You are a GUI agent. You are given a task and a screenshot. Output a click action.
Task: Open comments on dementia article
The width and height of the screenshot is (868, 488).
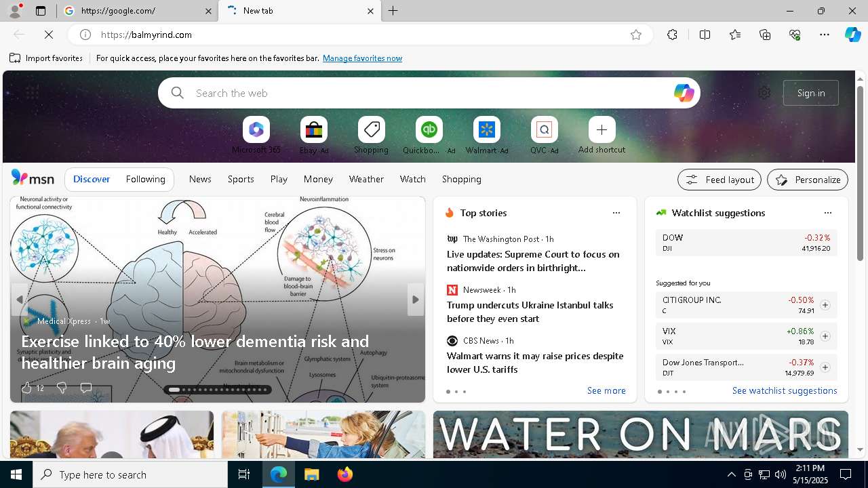pyautogui.click(x=86, y=388)
